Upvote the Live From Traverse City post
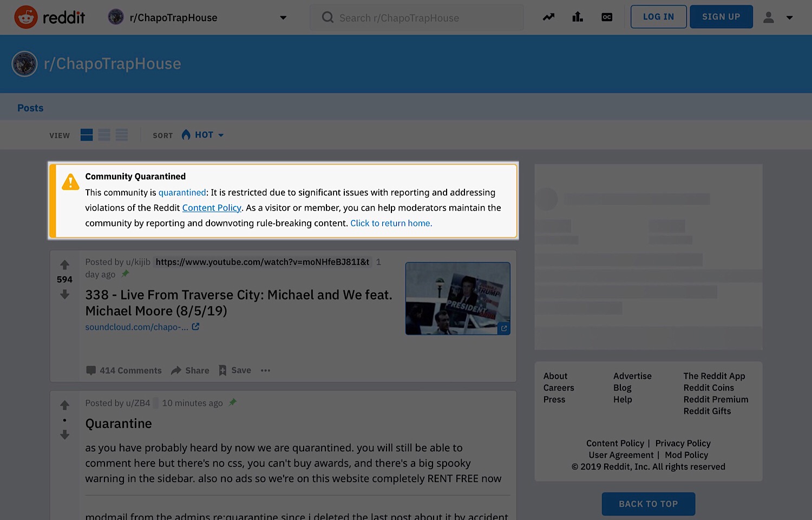Screen dimensions: 812x520 coord(64,265)
